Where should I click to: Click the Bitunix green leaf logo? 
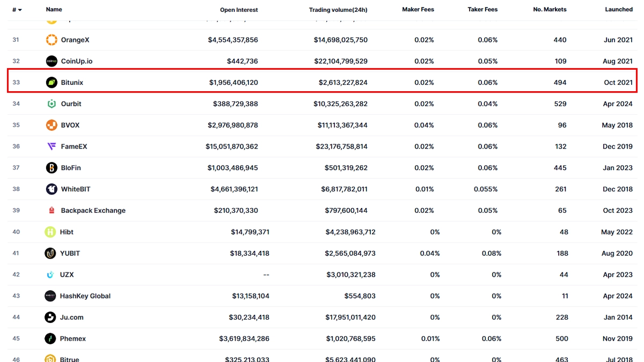click(52, 83)
